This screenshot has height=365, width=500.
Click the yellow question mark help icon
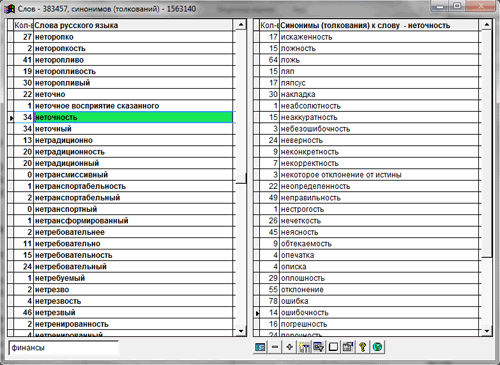tap(363, 347)
